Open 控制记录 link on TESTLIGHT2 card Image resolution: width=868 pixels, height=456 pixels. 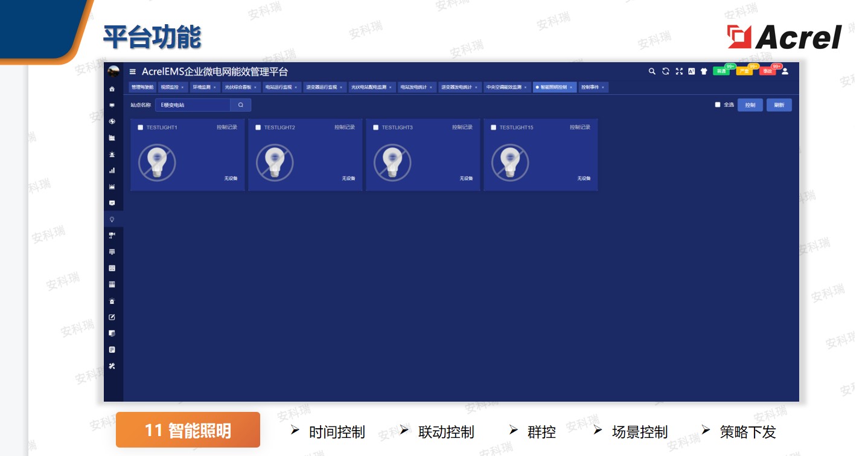tap(345, 127)
